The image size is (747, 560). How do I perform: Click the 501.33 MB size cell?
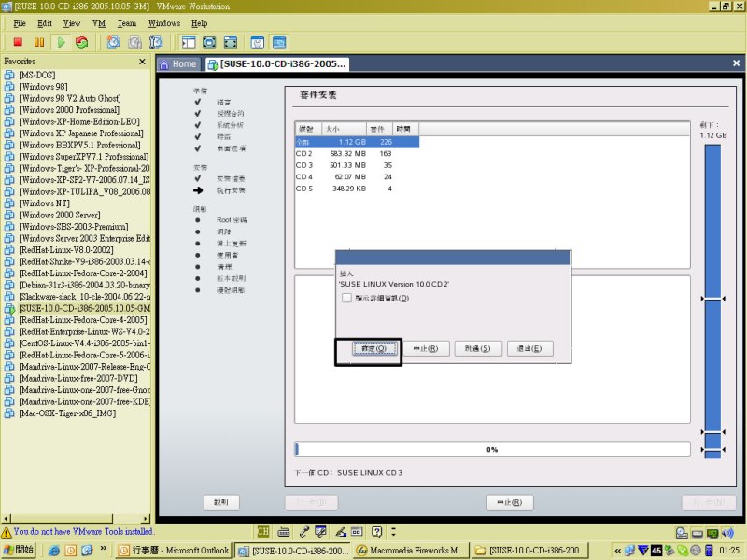click(347, 165)
